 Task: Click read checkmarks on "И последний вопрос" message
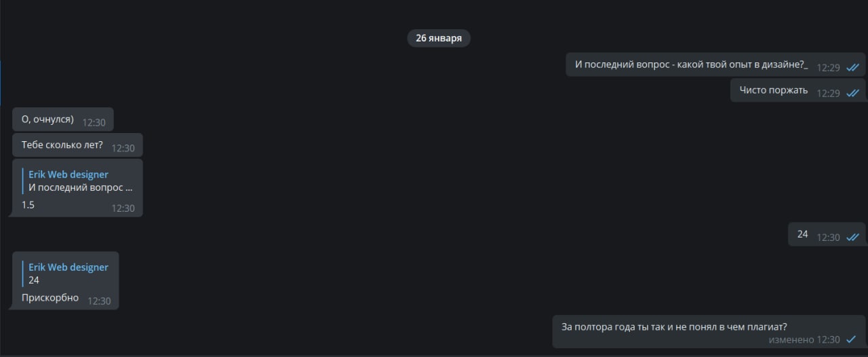click(x=852, y=67)
